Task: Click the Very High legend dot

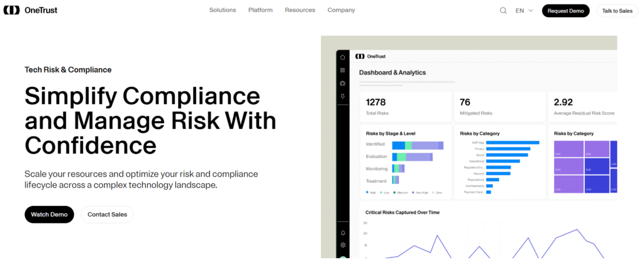Action: pyautogui.click(x=413, y=192)
